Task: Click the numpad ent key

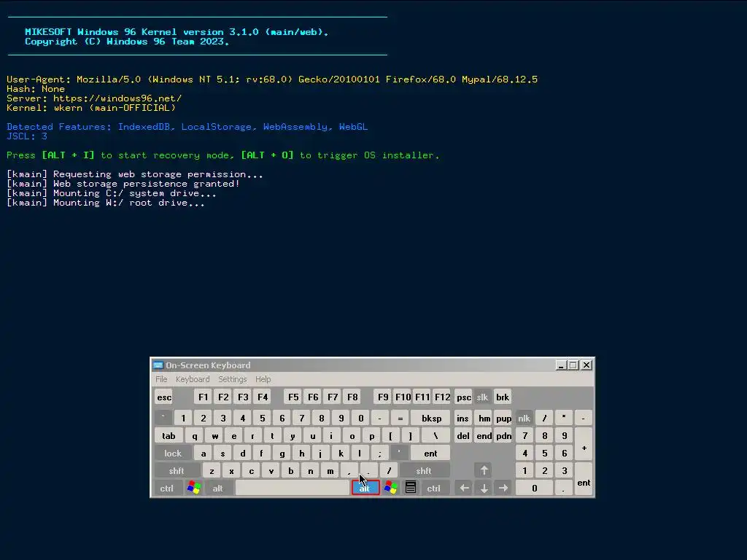Action: tap(584, 479)
